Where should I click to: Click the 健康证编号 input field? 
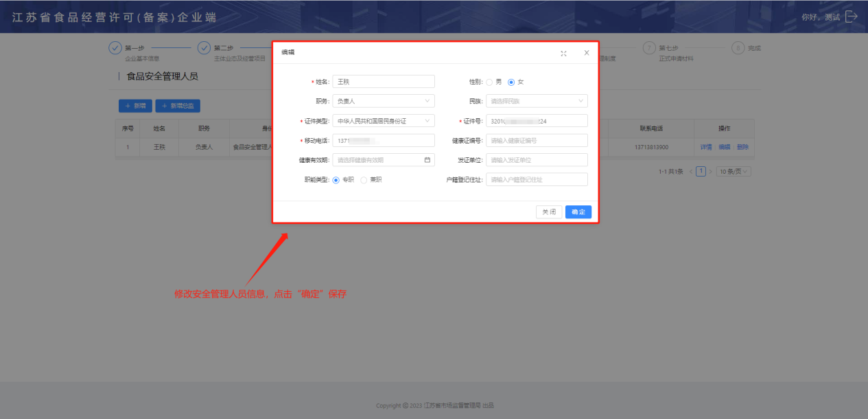click(x=537, y=141)
